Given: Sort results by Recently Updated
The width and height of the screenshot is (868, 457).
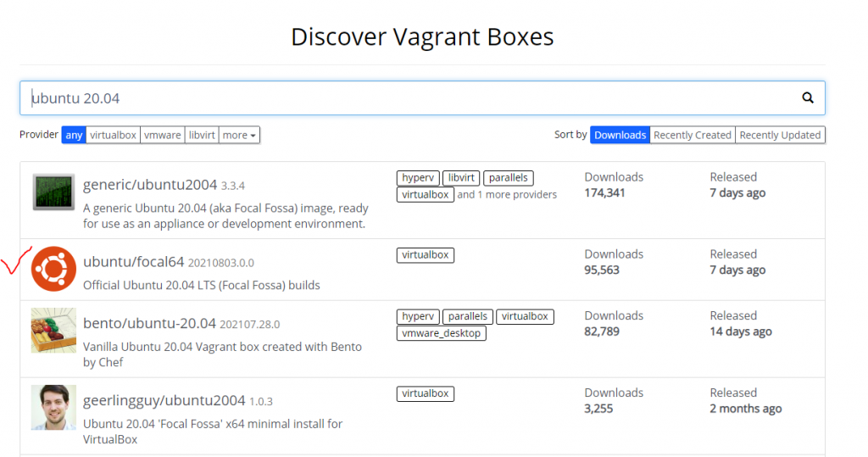Looking at the screenshot, I should pos(780,135).
